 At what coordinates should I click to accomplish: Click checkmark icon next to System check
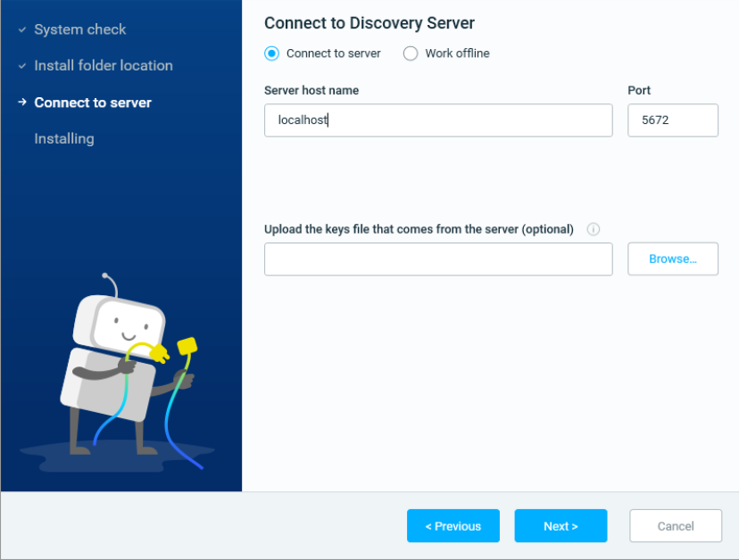(x=22, y=29)
